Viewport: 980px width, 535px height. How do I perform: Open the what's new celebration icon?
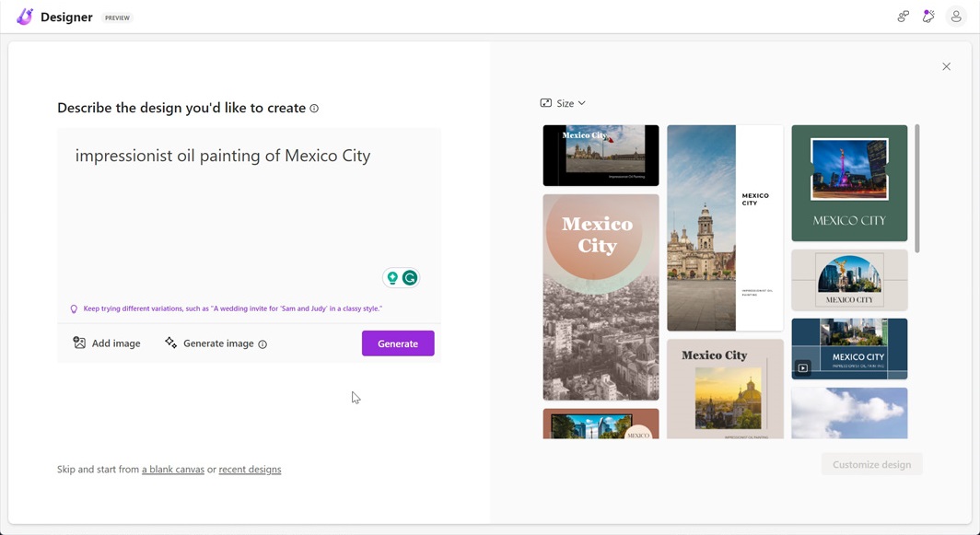(x=928, y=17)
